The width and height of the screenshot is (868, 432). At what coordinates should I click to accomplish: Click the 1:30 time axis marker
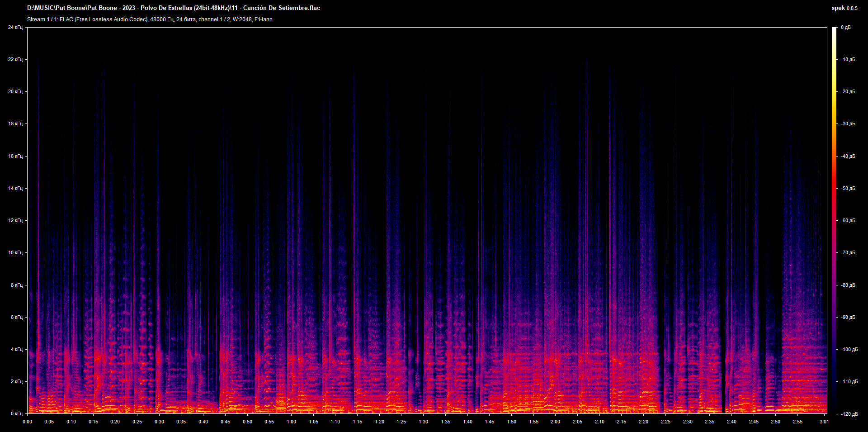(x=423, y=422)
